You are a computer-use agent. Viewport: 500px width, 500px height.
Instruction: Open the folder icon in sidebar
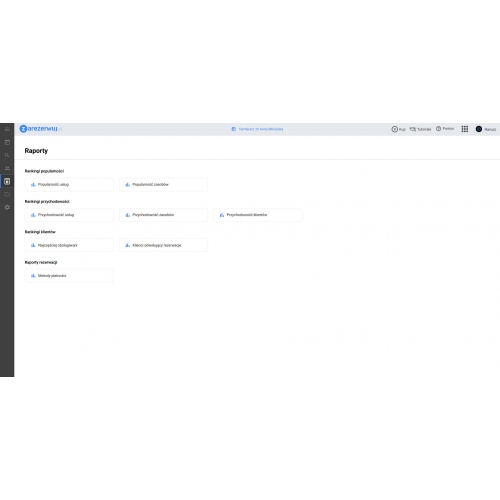tap(7, 194)
